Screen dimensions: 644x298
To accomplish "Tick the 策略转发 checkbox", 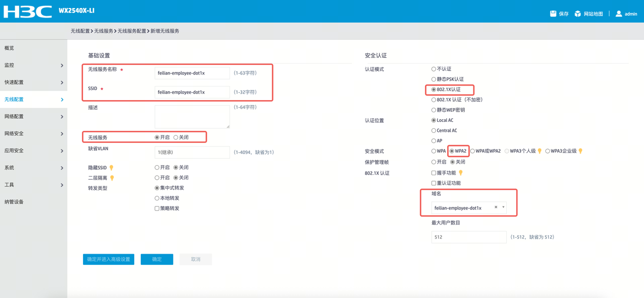I will point(157,208).
